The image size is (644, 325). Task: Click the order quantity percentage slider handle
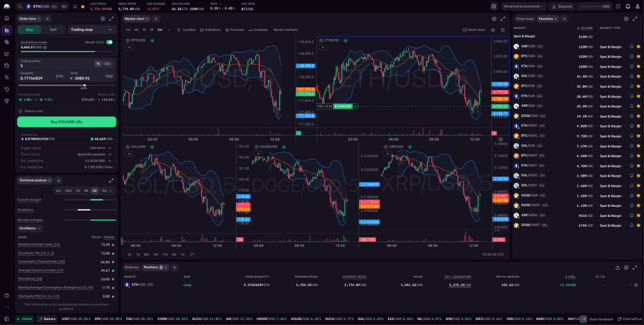click(x=84, y=85)
